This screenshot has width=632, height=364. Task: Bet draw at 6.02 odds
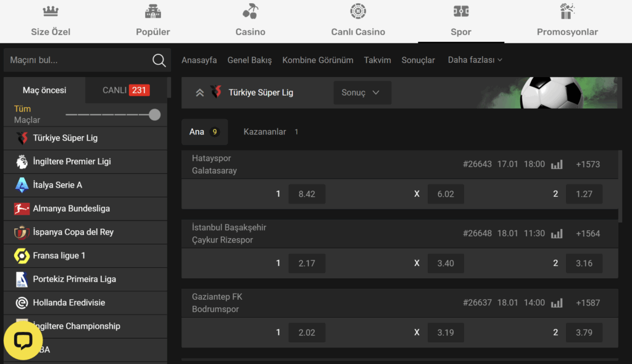pos(446,194)
